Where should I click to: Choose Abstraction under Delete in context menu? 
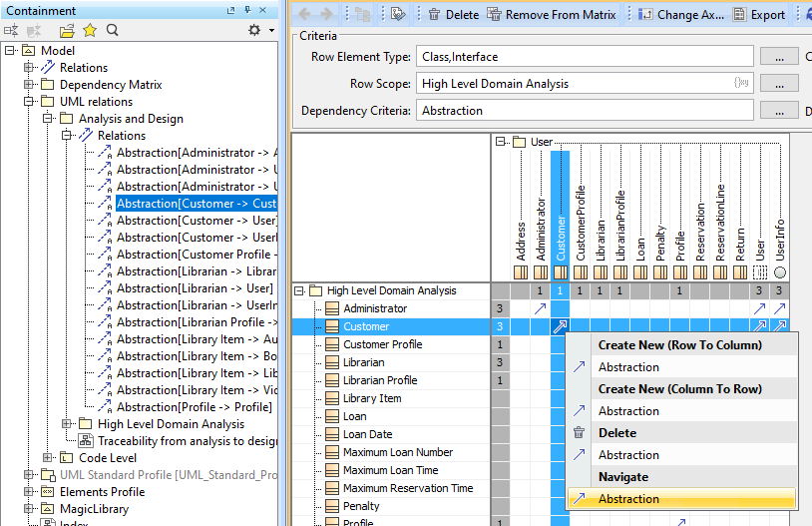[x=628, y=455]
